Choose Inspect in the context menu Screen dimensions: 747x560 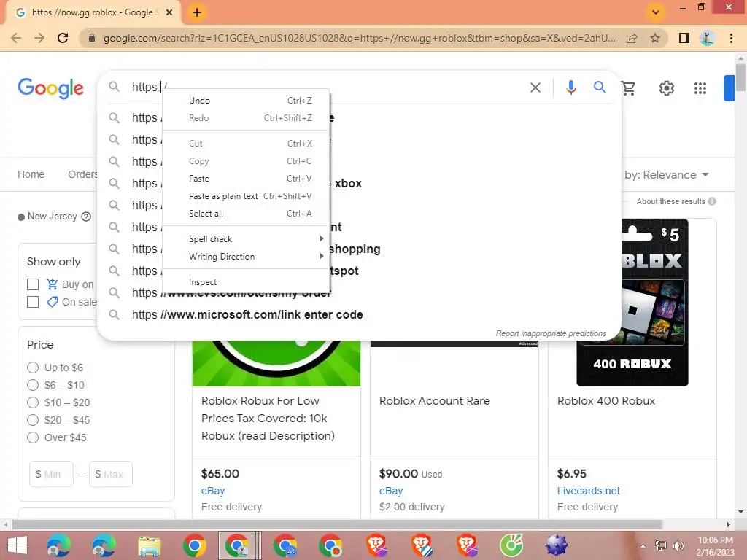(x=247, y=282)
